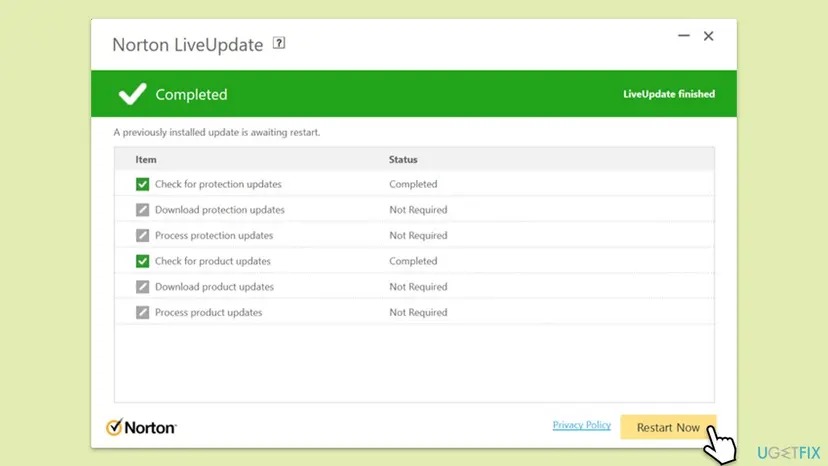
Task: Toggle Download product updates checkbox
Action: [x=142, y=286]
